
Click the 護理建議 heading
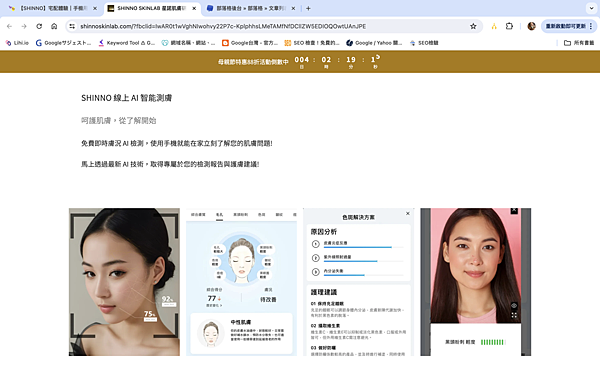coord(324,292)
